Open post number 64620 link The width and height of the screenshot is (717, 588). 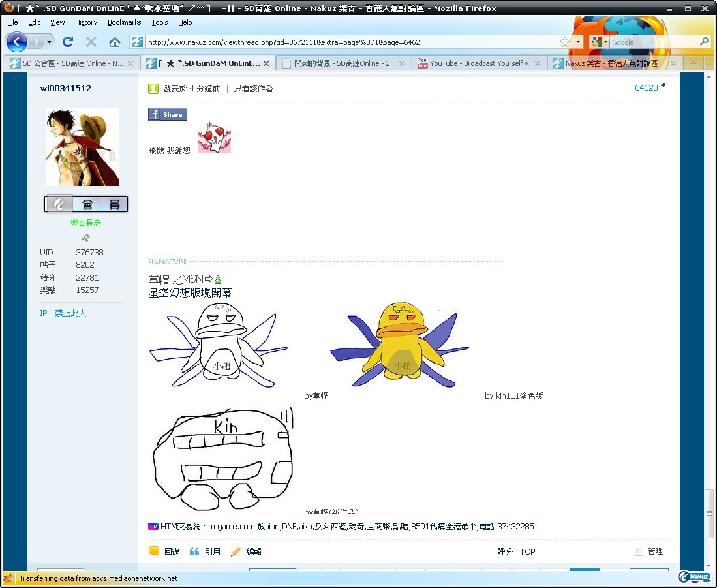646,88
